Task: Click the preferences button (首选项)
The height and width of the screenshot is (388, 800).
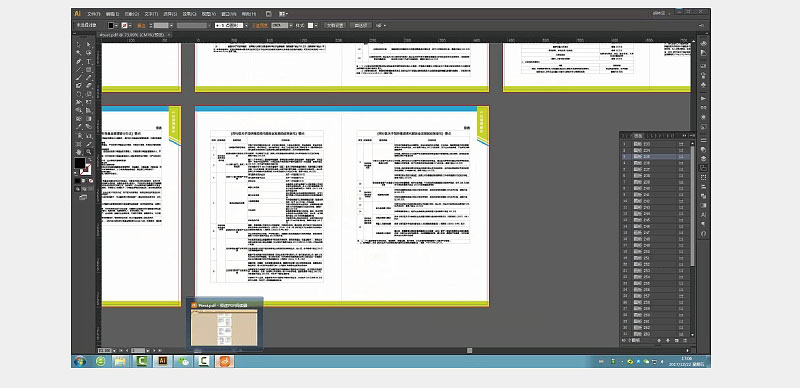Action: (x=361, y=26)
